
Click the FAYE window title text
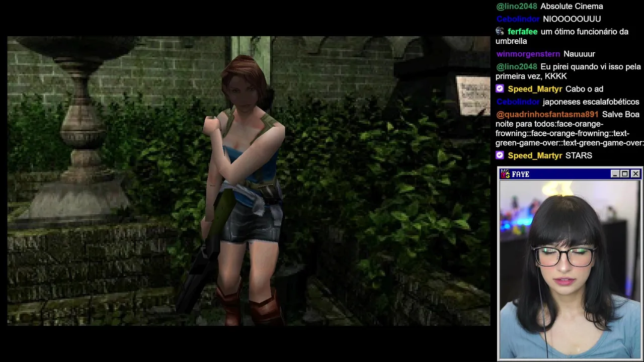click(521, 174)
